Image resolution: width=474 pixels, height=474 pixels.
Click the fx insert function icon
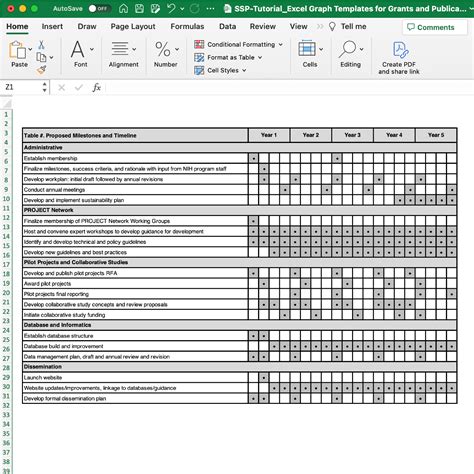[x=97, y=88]
